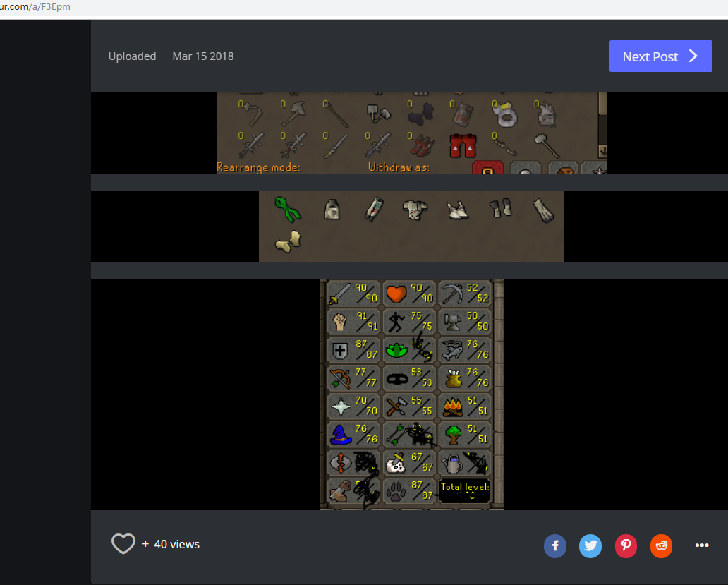The height and width of the screenshot is (585, 728).
Task: Click the Smithing anvil skill icon
Action: (x=451, y=322)
